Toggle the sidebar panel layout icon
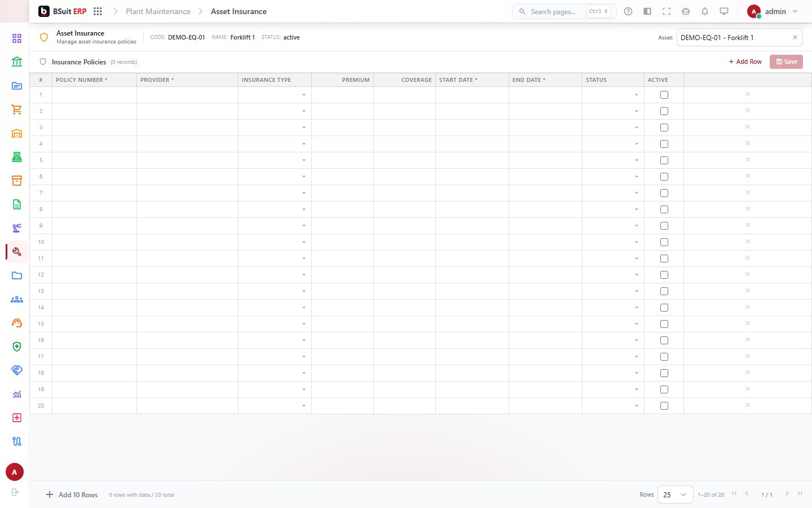The width and height of the screenshot is (812, 508). [647, 11]
